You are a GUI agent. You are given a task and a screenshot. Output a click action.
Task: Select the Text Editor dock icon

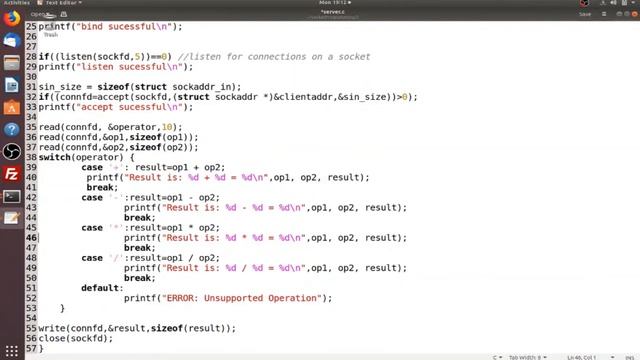pyautogui.click(x=11, y=218)
